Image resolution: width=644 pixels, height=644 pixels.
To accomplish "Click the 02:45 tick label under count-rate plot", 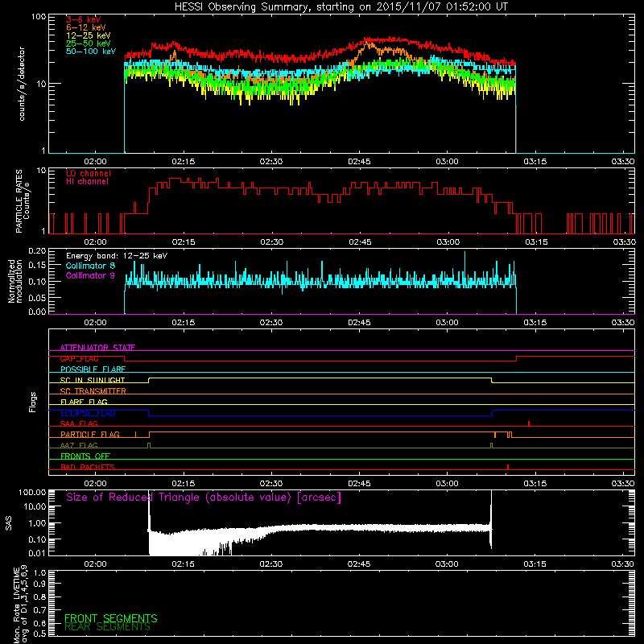I will point(359,162).
